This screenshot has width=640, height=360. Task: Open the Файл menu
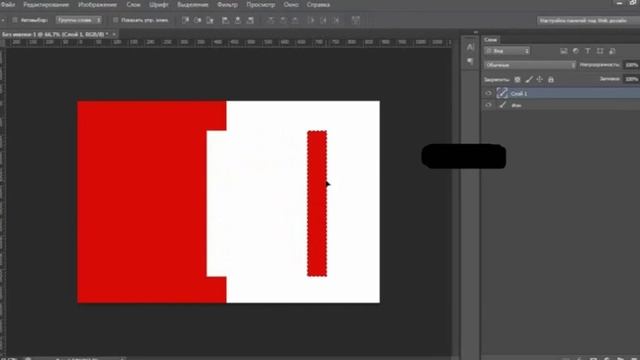8,5
